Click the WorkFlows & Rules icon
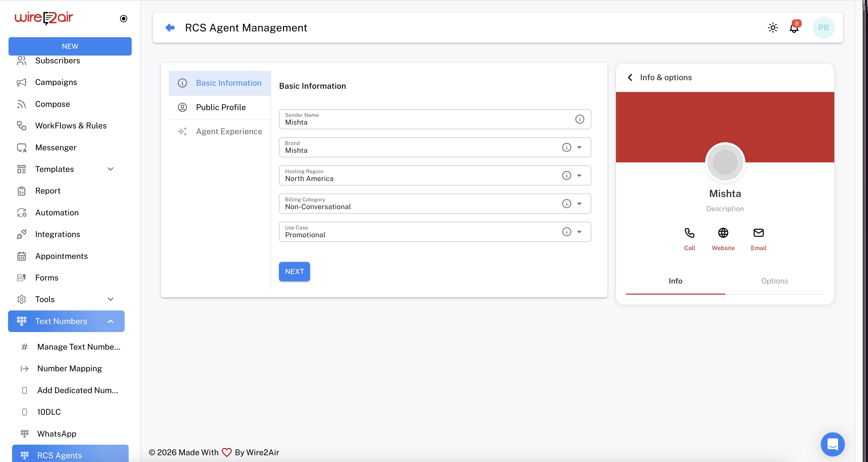Viewport: 868px width, 462px height. pyautogui.click(x=22, y=126)
